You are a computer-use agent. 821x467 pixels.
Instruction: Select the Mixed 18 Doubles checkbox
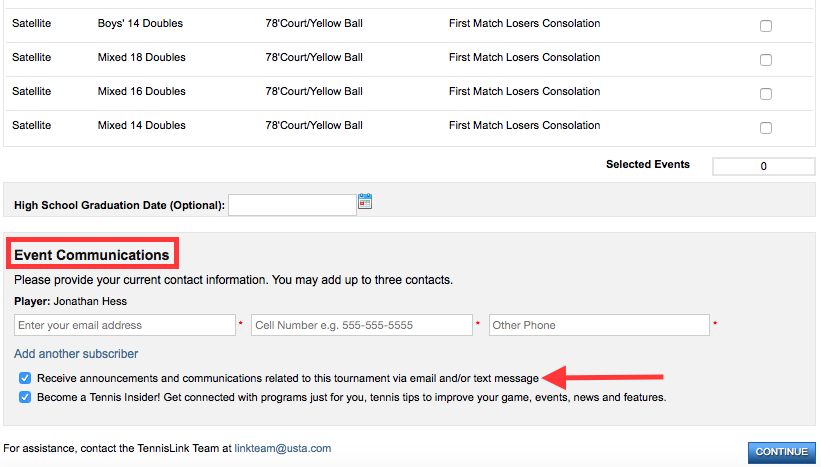765,60
